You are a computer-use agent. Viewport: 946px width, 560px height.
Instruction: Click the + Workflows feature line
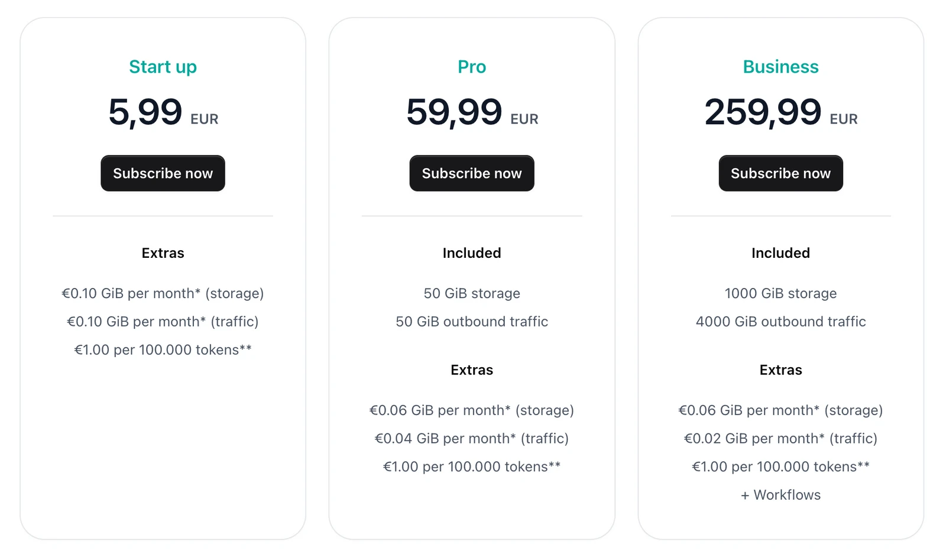point(780,495)
